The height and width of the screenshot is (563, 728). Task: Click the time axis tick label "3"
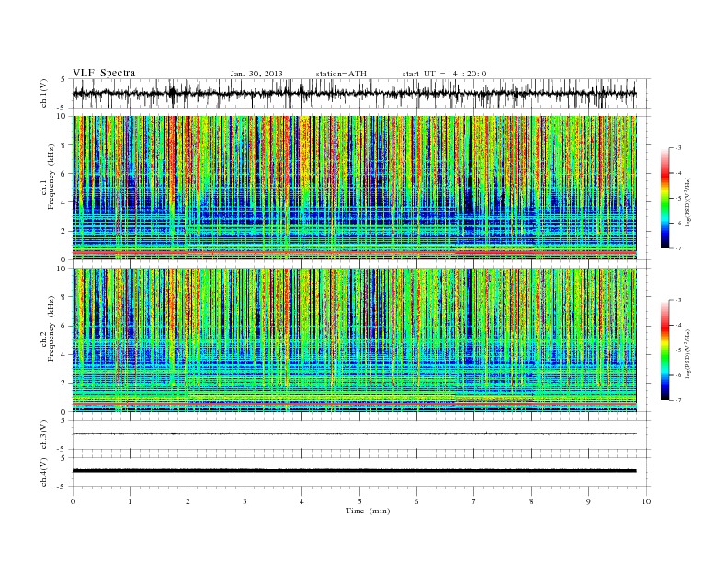click(x=245, y=501)
